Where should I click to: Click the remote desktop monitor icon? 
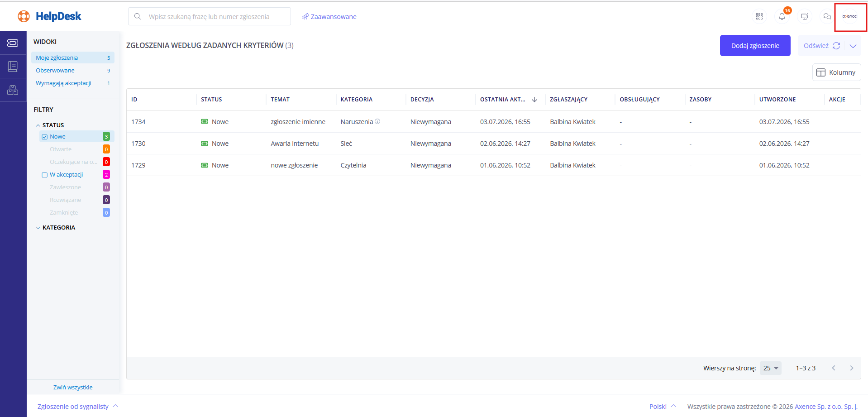[x=805, y=16]
